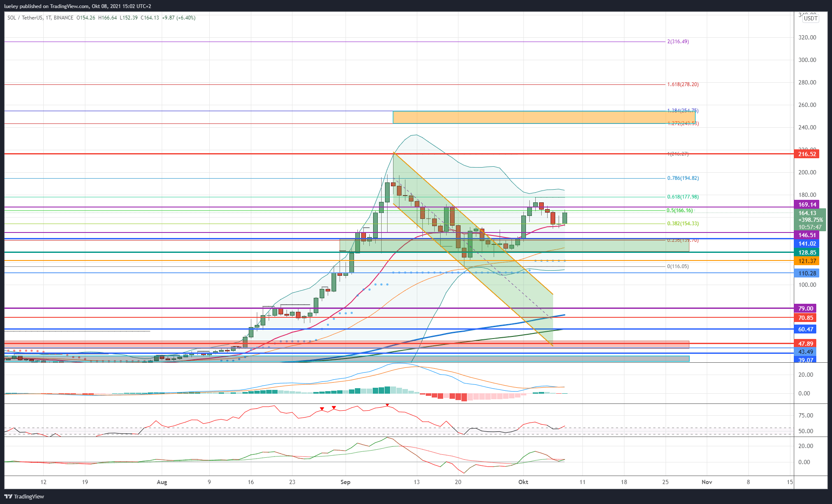
Task: Click the 240.00 price axis tick
Action: point(807,127)
